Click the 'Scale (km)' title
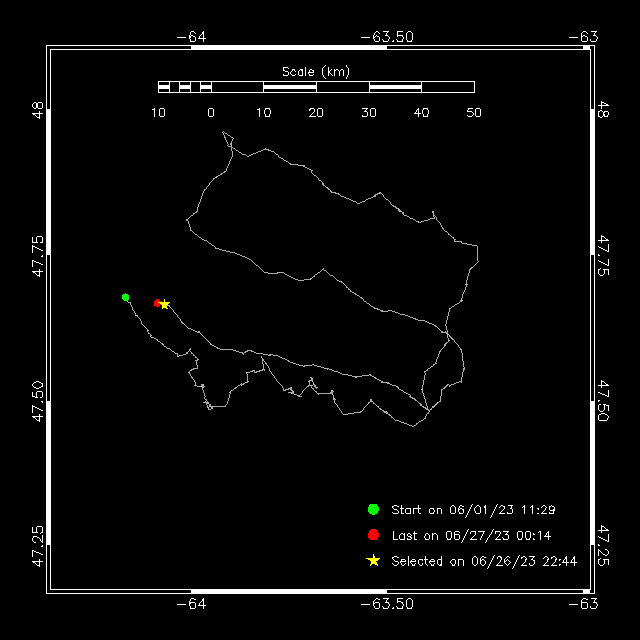640x640 pixels. pos(316,72)
